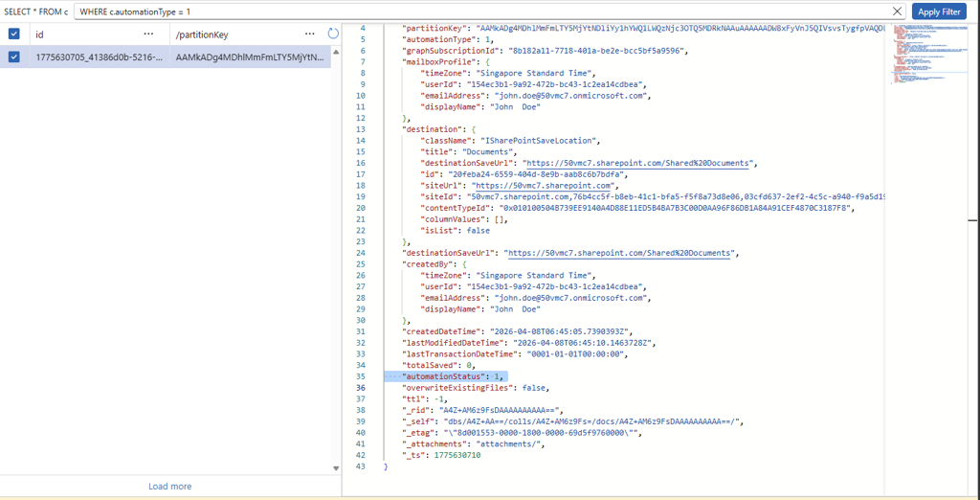
Task: Select the 1775630705 document row
Action: click(x=166, y=57)
